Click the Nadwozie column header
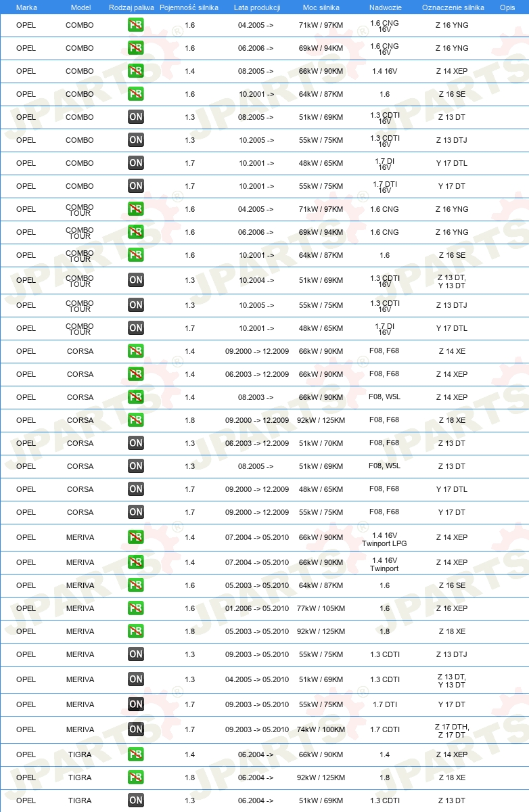The image size is (529, 812). pyautogui.click(x=384, y=7)
